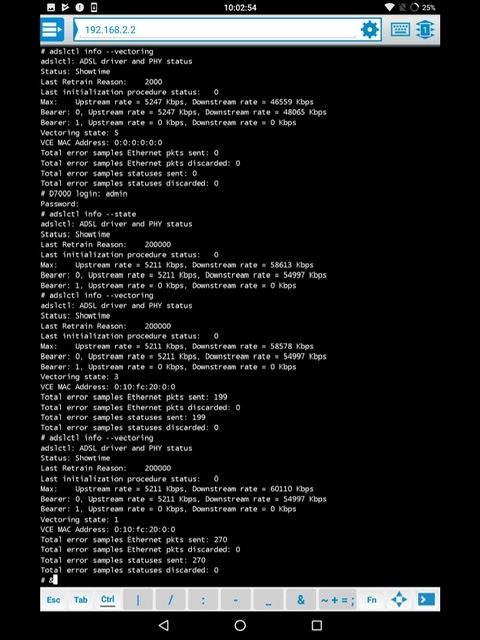Insert the forward slash key
The height and width of the screenshot is (640, 480).
[x=171, y=600]
